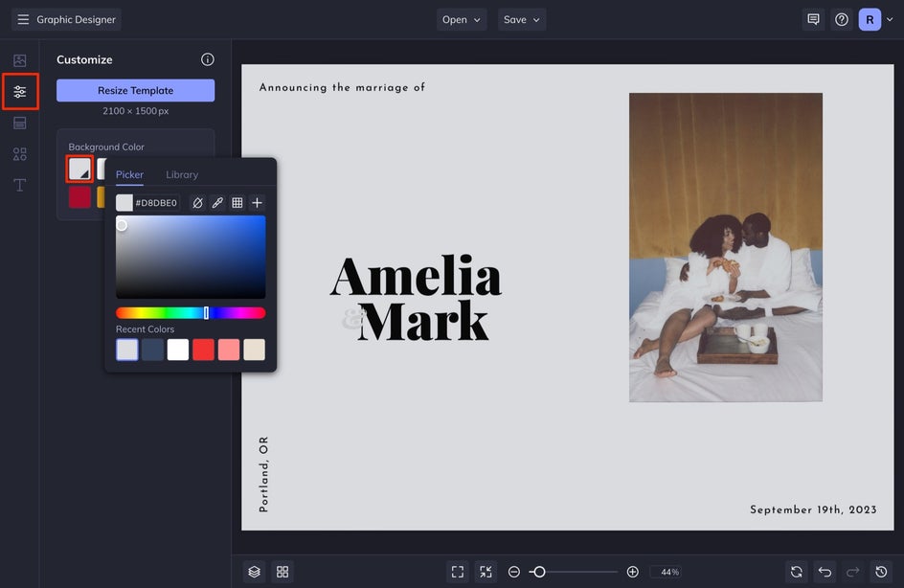Add color with the plus icon

click(258, 203)
